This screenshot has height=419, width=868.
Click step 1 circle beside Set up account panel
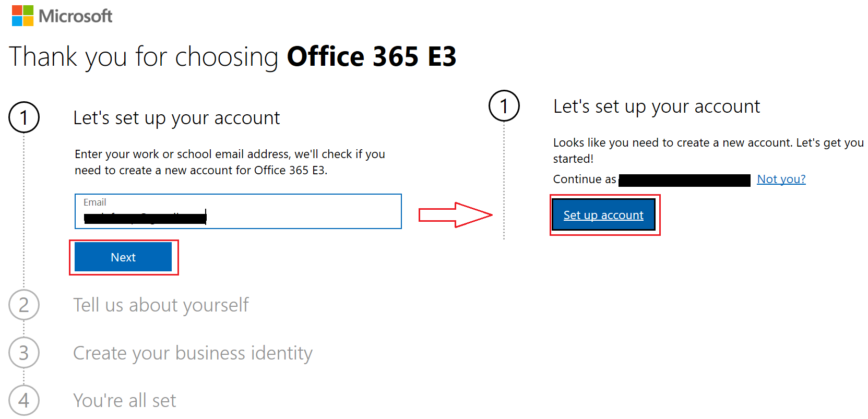[x=504, y=106]
